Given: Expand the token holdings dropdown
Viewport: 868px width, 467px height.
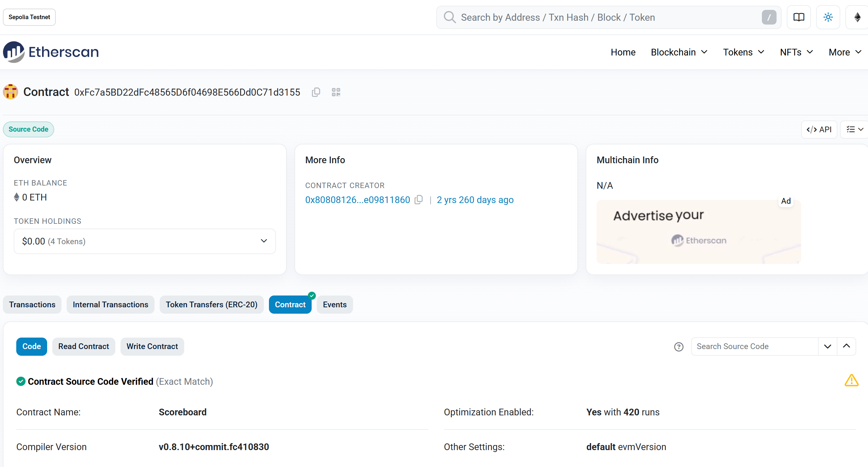Looking at the screenshot, I should click(x=145, y=241).
